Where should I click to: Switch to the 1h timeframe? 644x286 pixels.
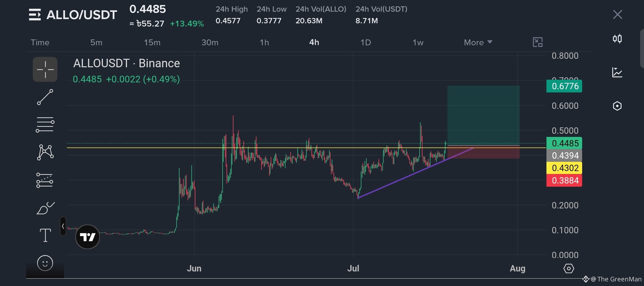pyautogui.click(x=264, y=42)
